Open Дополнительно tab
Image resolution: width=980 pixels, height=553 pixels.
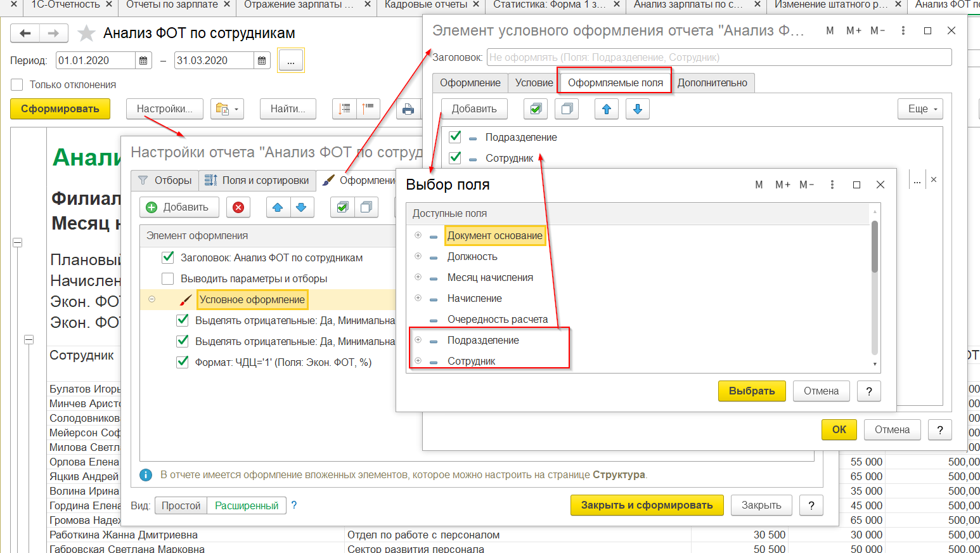point(712,82)
